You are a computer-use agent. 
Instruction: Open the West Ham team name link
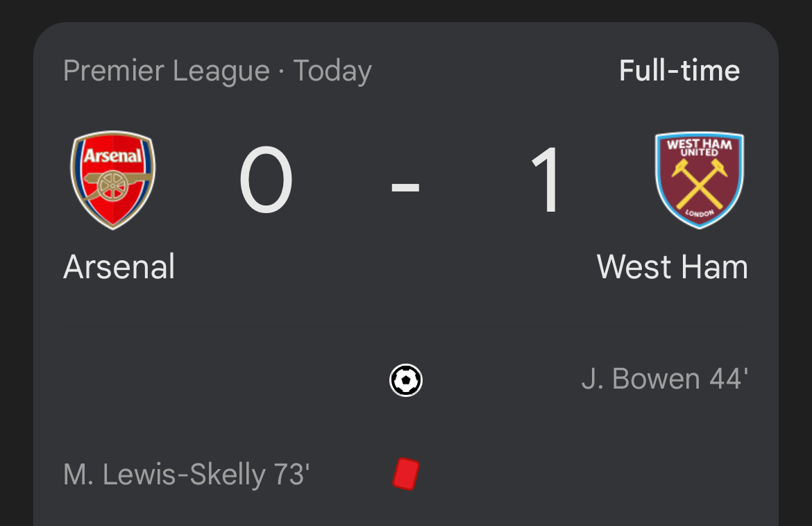click(x=672, y=268)
